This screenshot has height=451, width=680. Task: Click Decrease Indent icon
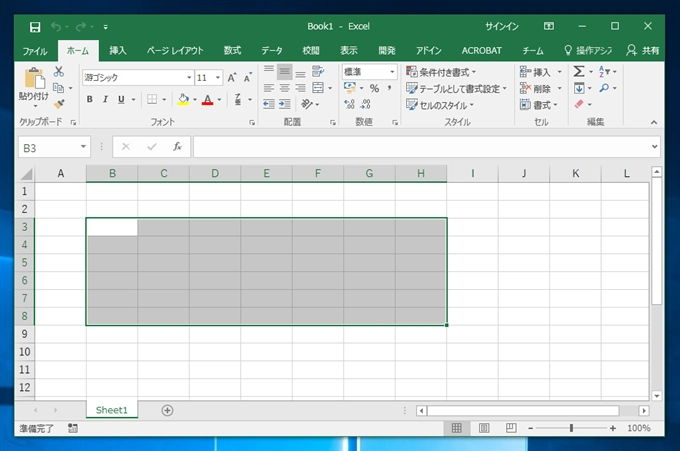click(x=269, y=104)
